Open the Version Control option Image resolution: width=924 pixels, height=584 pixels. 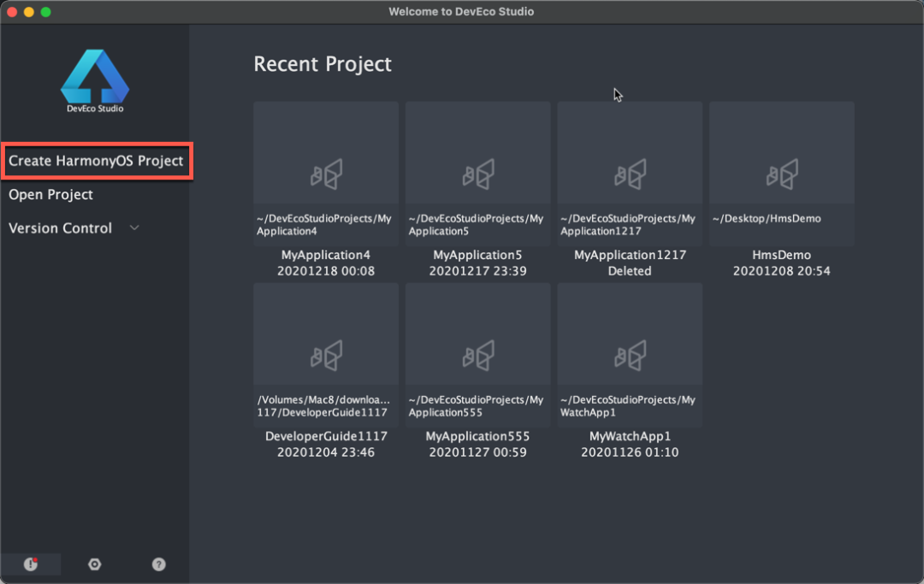(x=60, y=228)
